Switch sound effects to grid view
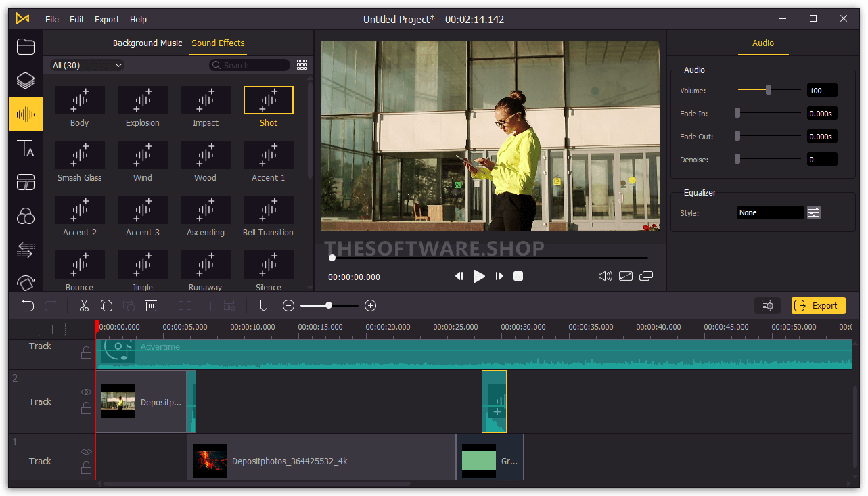Image resolution: width=868 pixels, height=496 pixels. pos(302,65)
